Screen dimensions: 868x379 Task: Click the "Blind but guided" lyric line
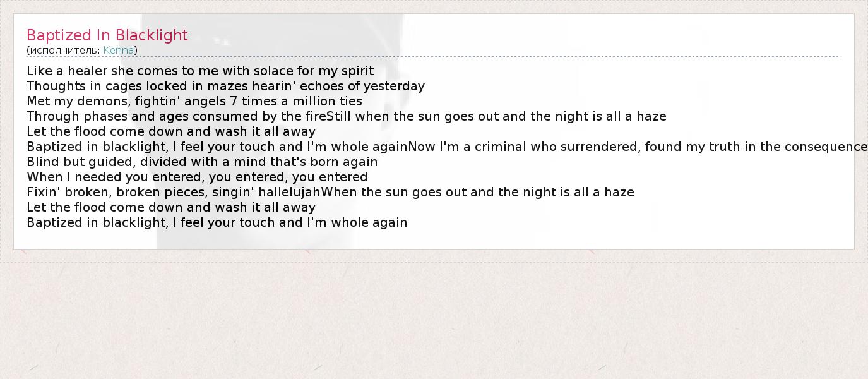[202, 162]
